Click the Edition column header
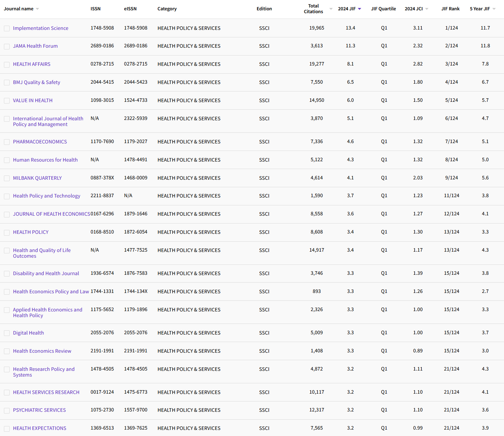Image resolution: width=504 pixels, height=436 pixels. (264, 9)
